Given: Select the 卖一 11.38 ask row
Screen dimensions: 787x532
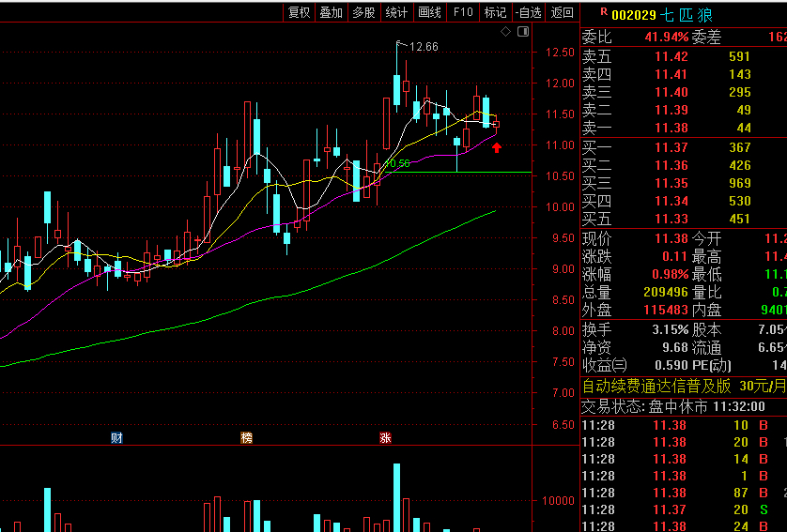Looking at the screenshot, I should tap(684, 128).
